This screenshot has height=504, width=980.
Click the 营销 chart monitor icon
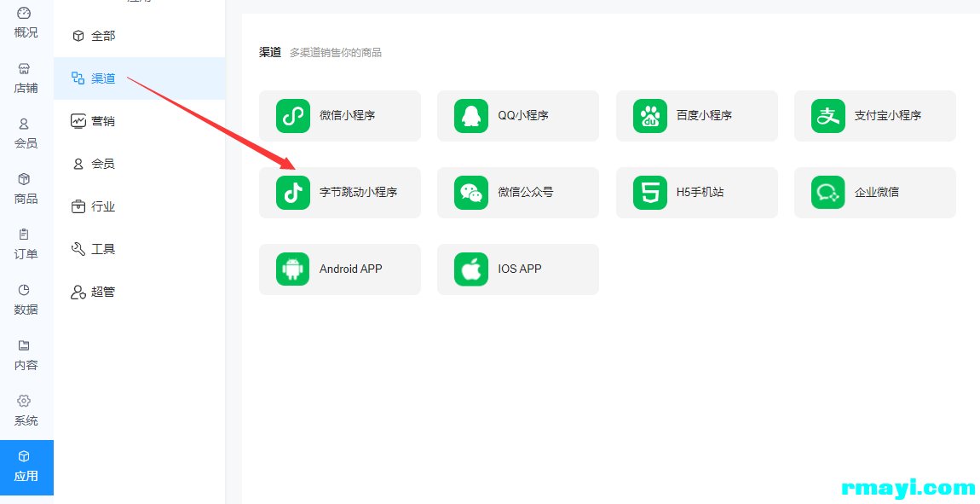78,121
